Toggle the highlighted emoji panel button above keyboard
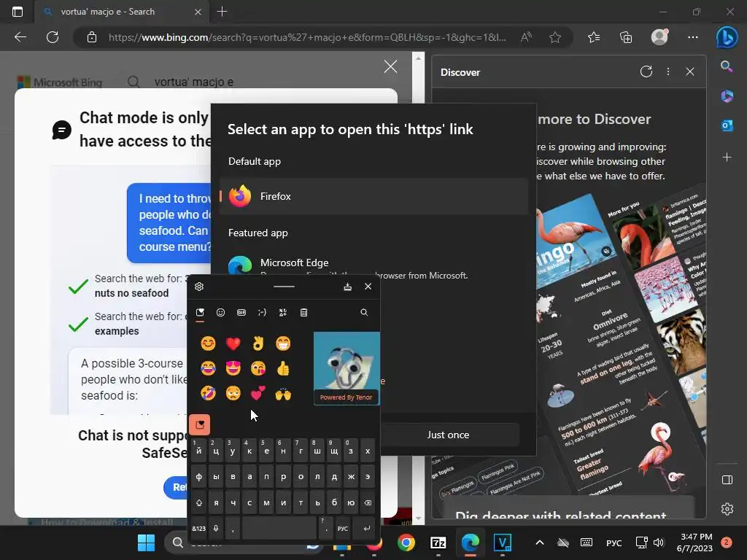The image size is (747, 560). pyautogui.click(x=200, y=424)
